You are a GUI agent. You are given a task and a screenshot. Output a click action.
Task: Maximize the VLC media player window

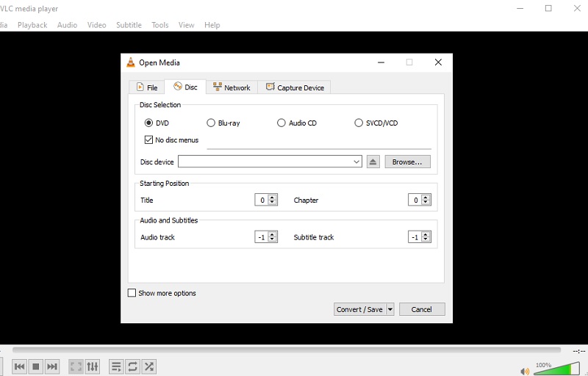548,8
